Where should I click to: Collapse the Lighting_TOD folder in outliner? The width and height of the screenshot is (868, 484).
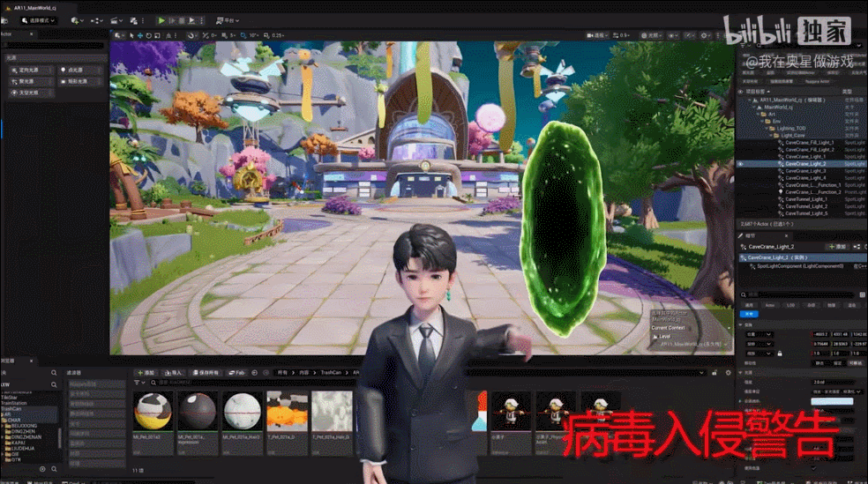[x=766, y=128]
